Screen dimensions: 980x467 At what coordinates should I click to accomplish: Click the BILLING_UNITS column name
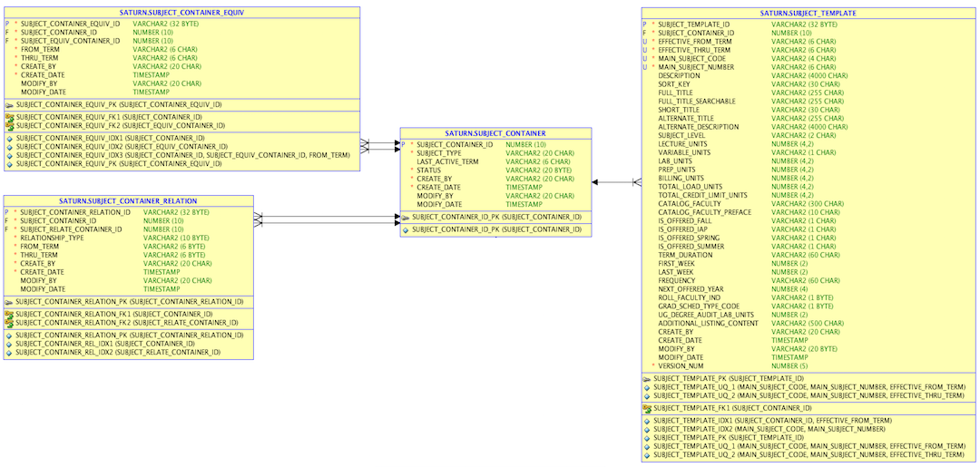pos(681,178)
